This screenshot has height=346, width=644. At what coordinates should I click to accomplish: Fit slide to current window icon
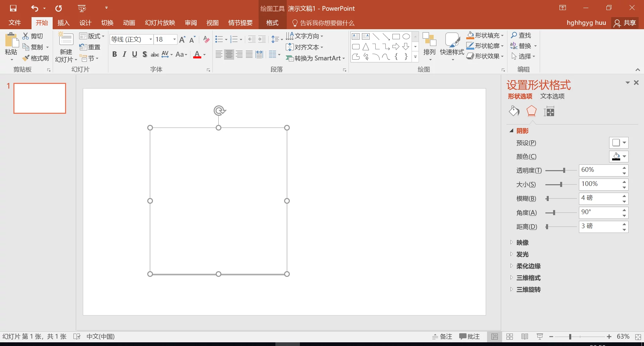point(638,337)
